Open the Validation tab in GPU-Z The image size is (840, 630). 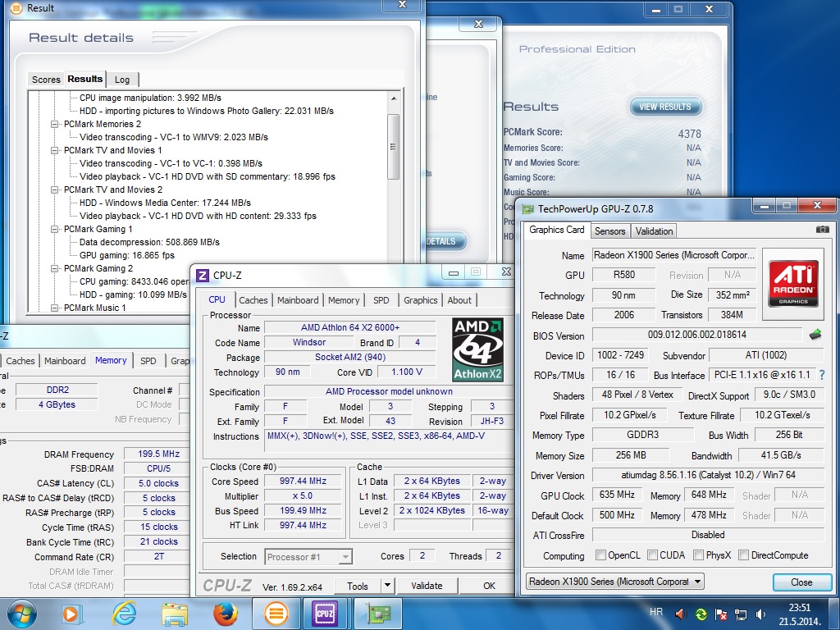pyautogui.click(x=654, y=231)
